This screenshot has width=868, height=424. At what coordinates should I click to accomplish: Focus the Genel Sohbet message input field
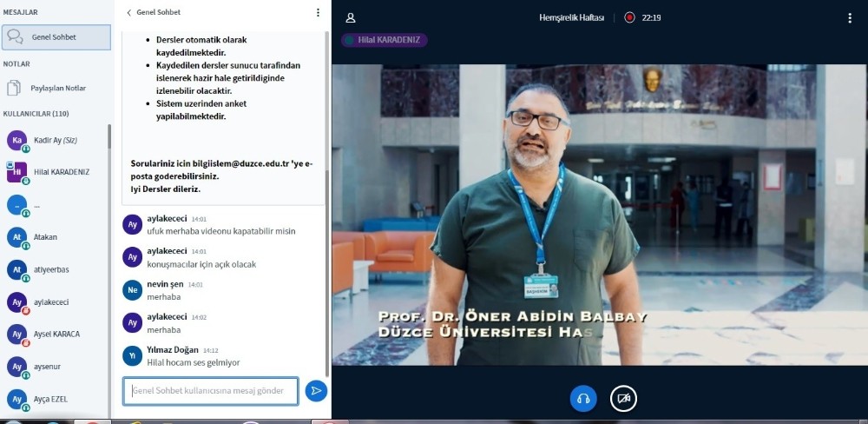coord(210,391)
